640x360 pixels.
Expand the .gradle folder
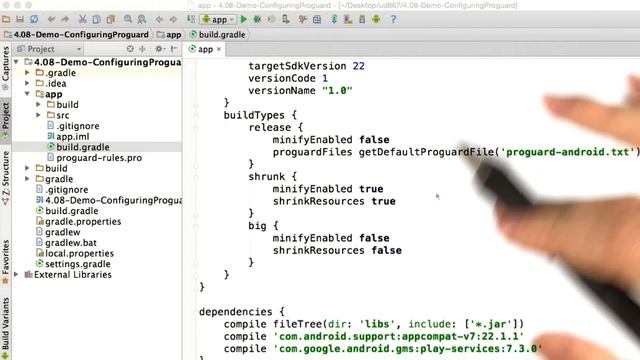[x=27, y=73]
